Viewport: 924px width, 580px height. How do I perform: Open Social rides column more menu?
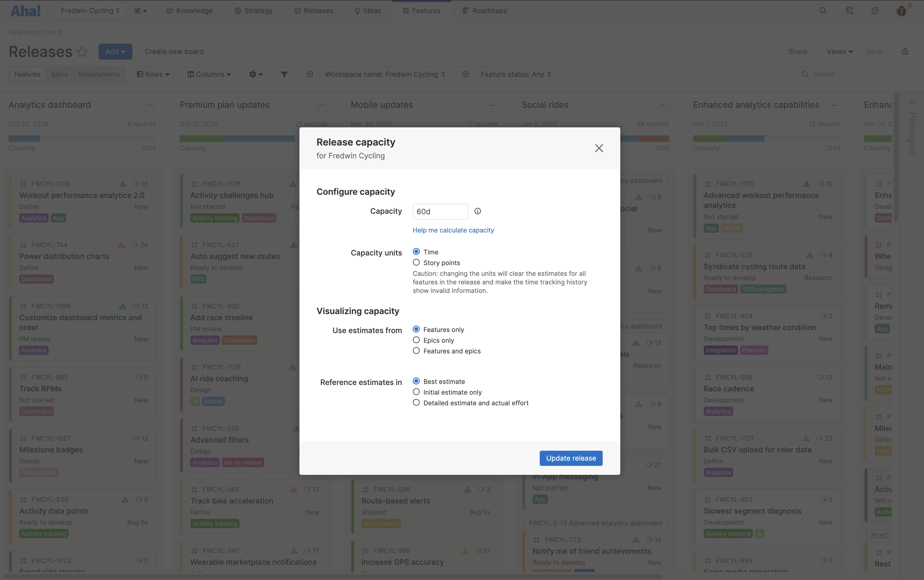coord(663,105)
